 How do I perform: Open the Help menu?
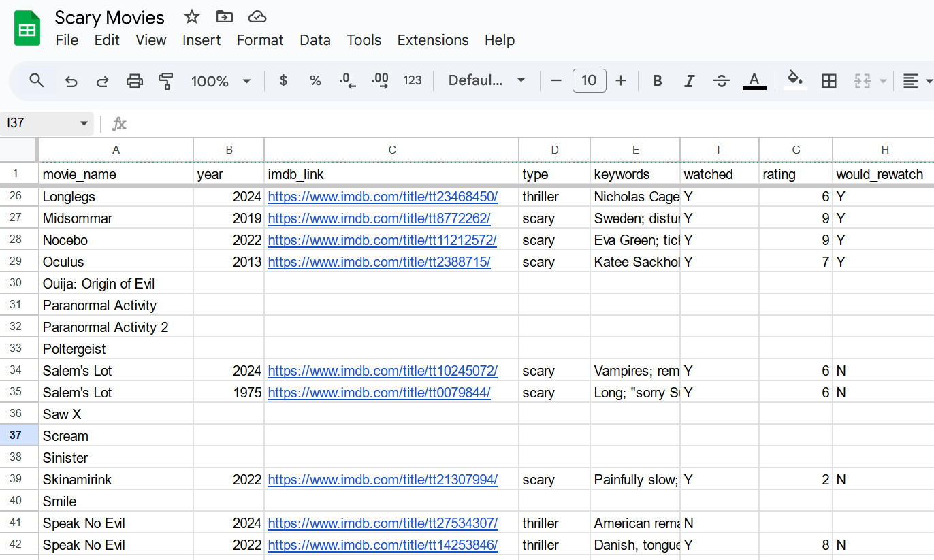click(x=500, y=40)
